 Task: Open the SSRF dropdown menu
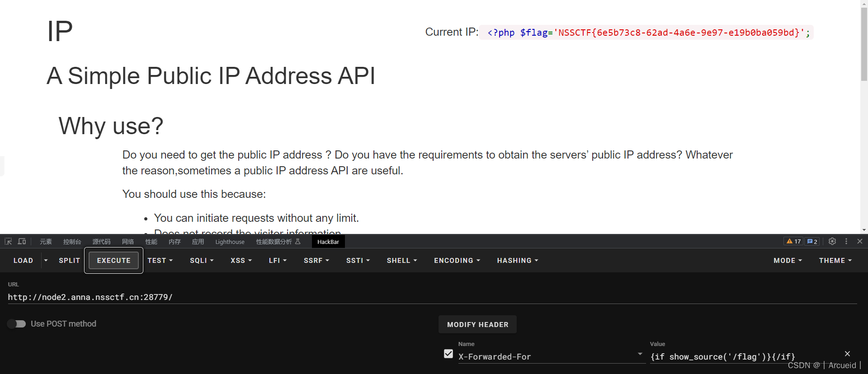316,261
